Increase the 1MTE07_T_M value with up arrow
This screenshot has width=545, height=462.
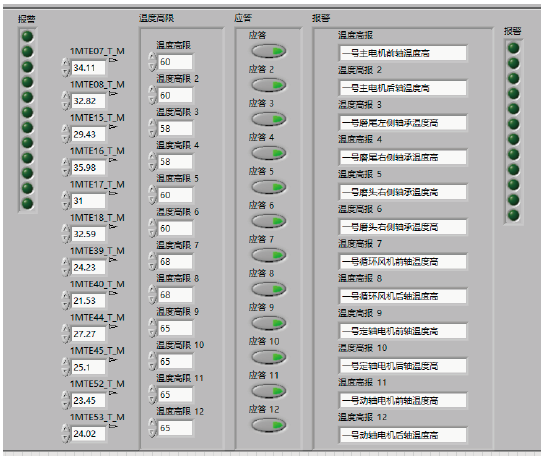(66, 63)
